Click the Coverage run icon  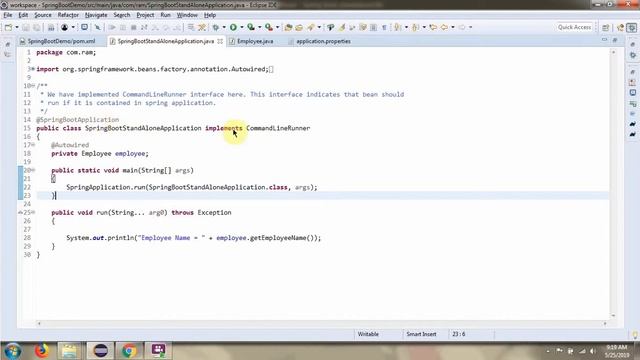[251, 27]
